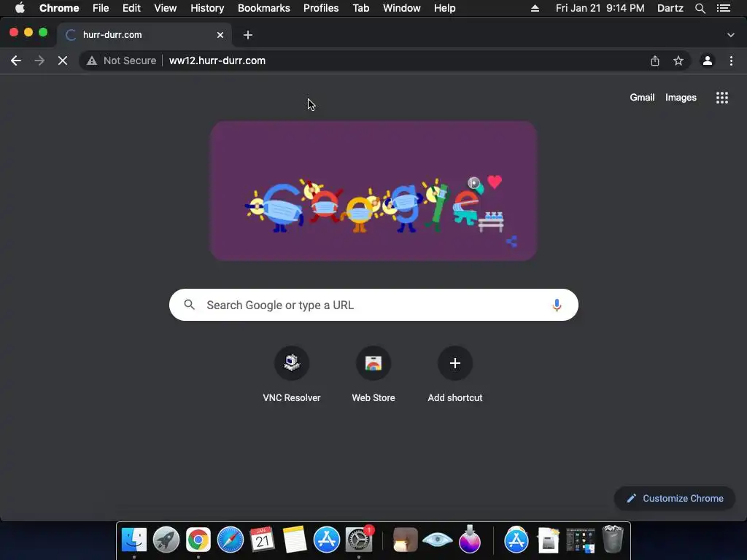The height and width of the screenshot is (560, 747).
Task: Open the Window menu
Action: click(x=402, y=8)
